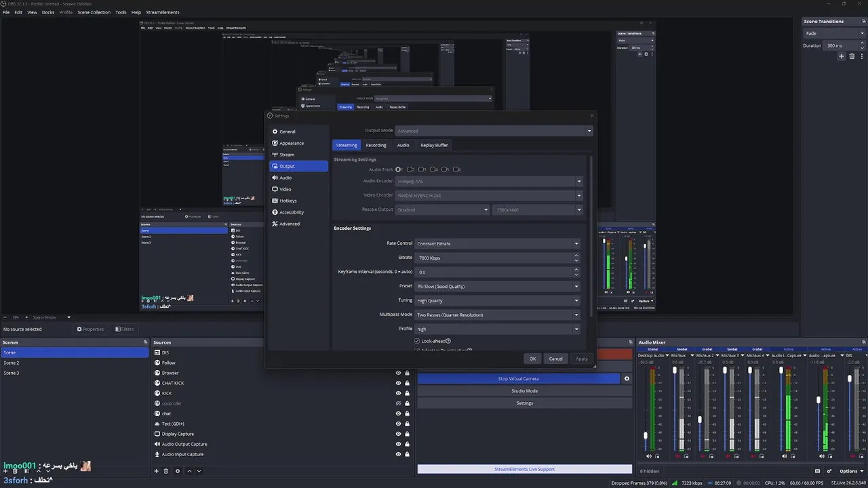This screenshot has width=868, height=488.
Task: Hide the Audio Input Capture source
Action: pos(399,454)
